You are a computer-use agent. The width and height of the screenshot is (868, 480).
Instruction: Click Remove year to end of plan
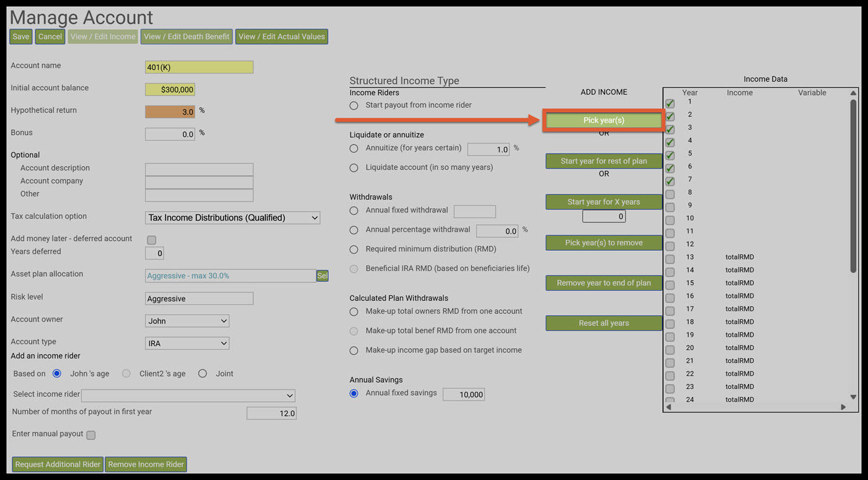point(604,283)
